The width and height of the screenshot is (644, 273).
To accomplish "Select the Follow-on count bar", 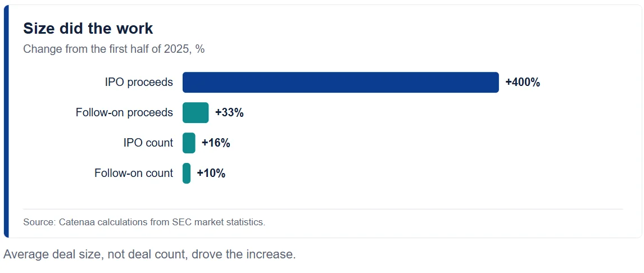I will pyautogui.click(x=187, y=173).
